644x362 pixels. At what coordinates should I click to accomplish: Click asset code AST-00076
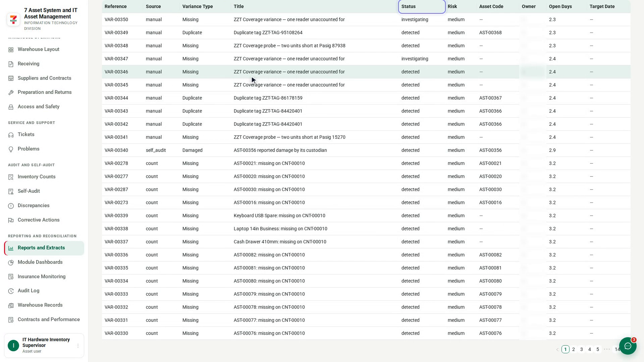490,333
